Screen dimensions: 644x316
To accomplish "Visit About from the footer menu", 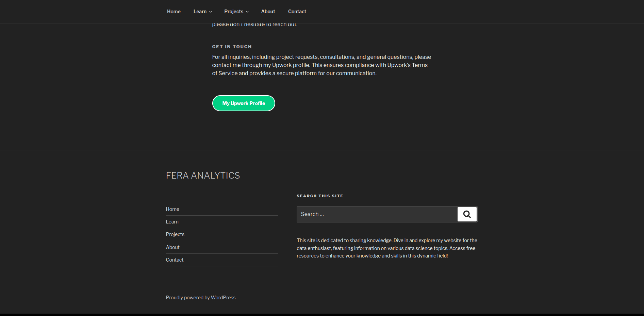I will 173,247.
